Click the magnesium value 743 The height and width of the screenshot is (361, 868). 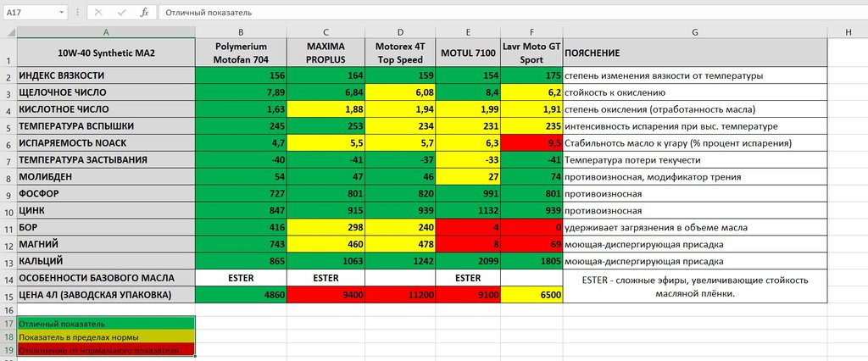click(241, 243)
